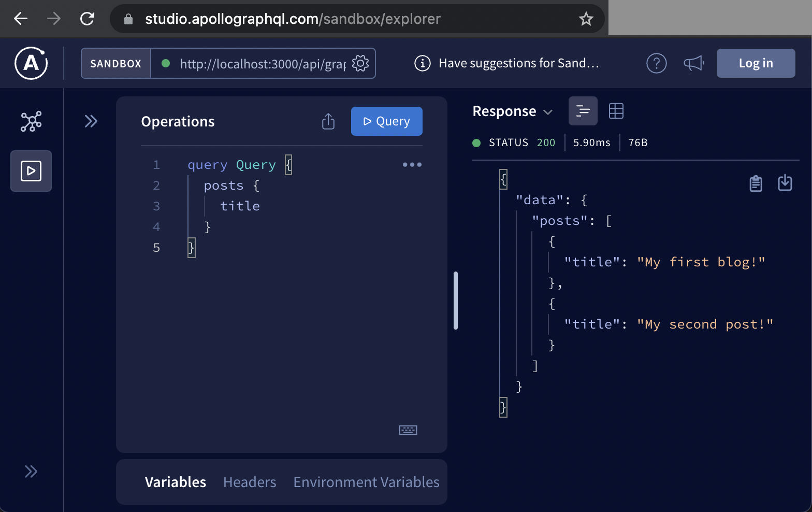Screen dimensions: 812x512
Task: Expand the documentation panel beside Operations
Action: point(91,121)
